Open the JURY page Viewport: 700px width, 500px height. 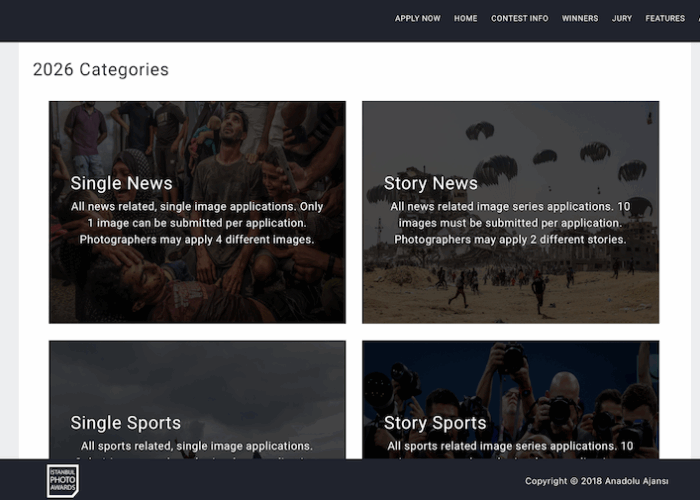pyautogui.click(x=622, y=18)
